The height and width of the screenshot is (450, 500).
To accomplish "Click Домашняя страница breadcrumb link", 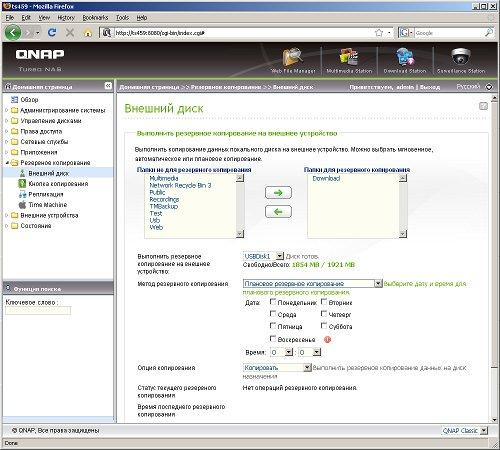I will click(x=149, y=87).
